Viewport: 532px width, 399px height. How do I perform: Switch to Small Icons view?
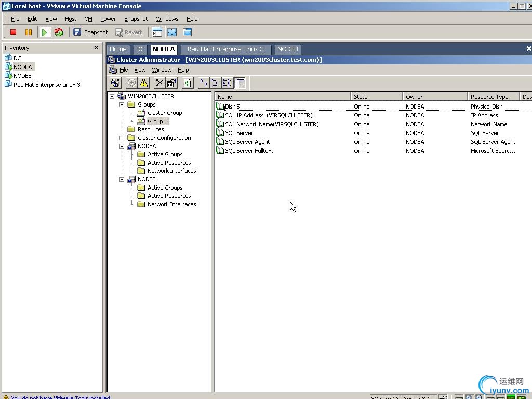(215, 83)
